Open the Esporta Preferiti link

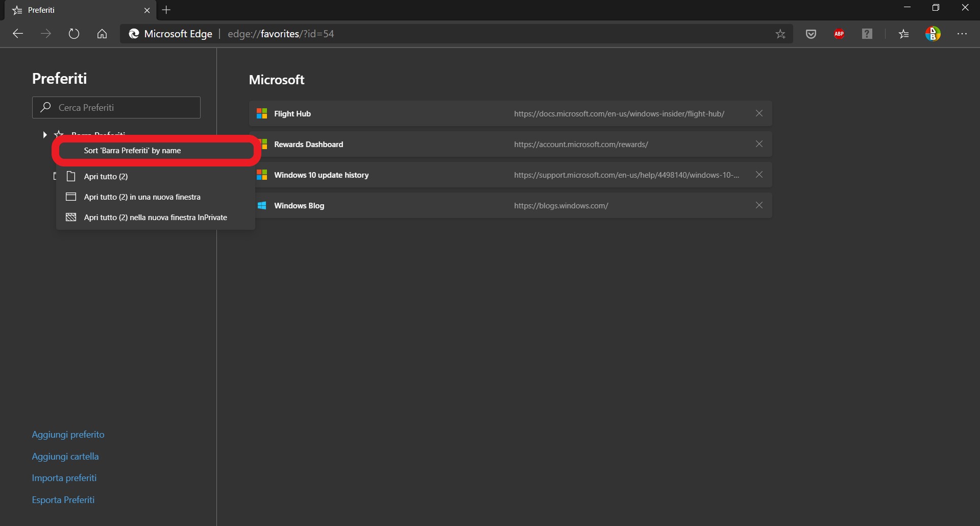tap(63, 500)
